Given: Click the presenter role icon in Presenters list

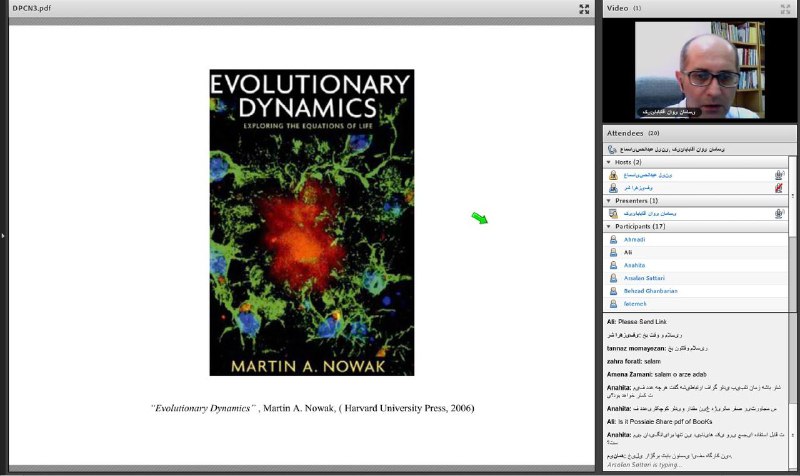Looking at the screenshot, I should tap(613, 214).
